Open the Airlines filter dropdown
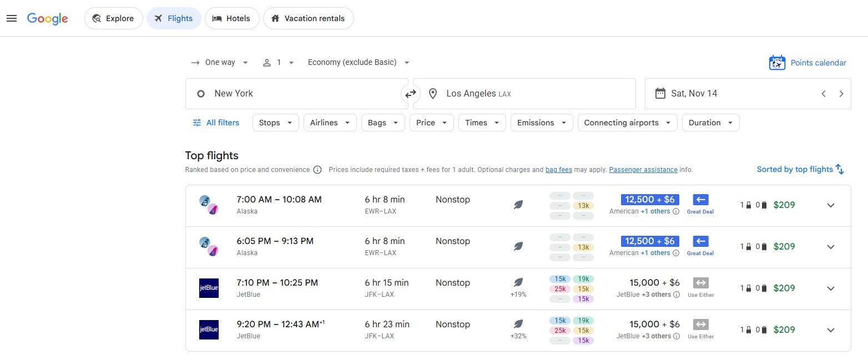 pyautogui.click(x=330, y=123)
